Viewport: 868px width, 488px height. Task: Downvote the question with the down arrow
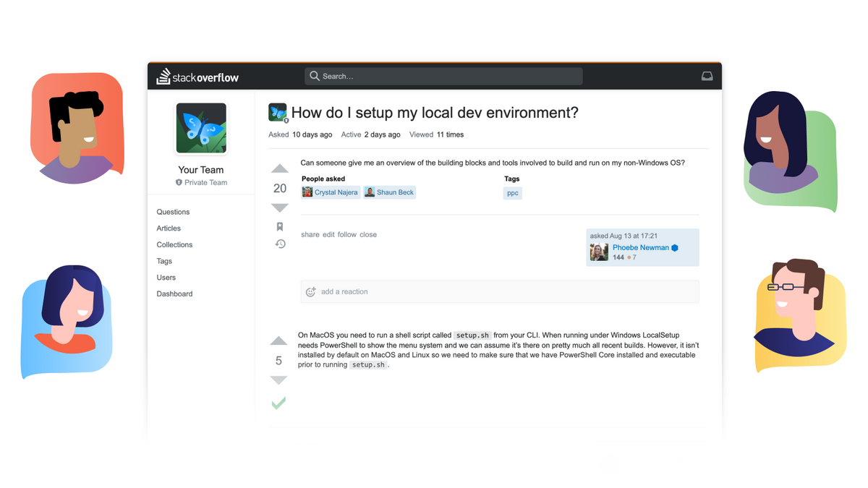(279, 207)
